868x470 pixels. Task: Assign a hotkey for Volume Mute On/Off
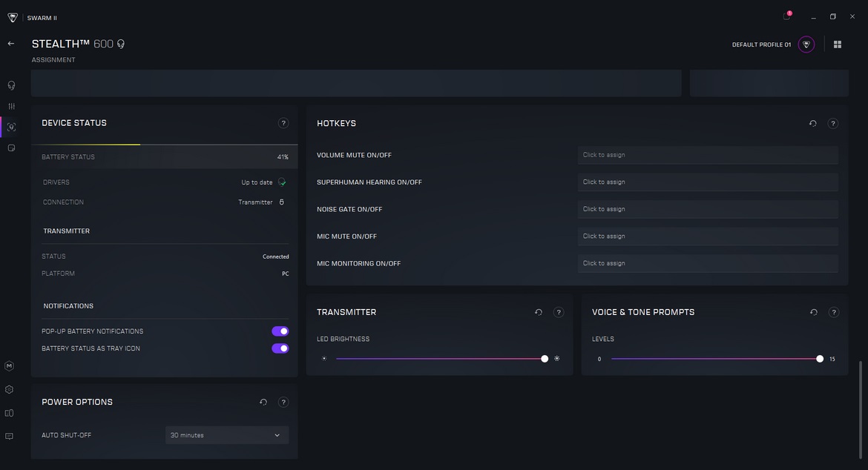pyautogui.click(x=708, y=155)
